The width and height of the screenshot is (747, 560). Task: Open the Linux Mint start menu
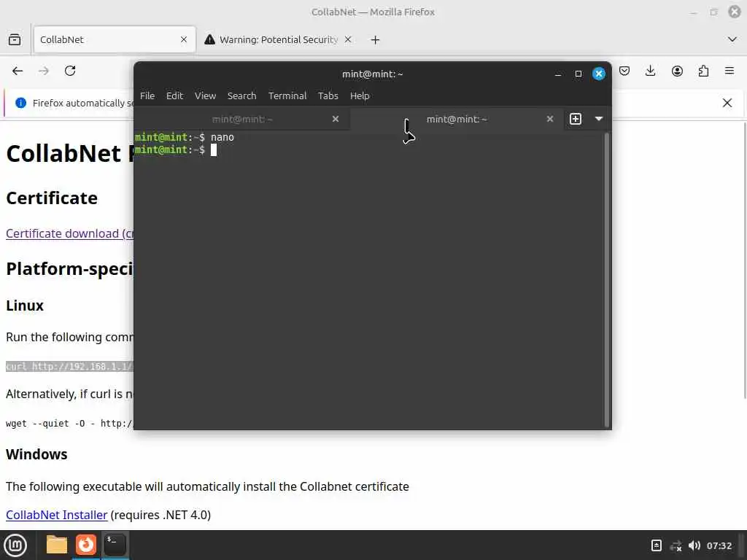click(15, 545)
